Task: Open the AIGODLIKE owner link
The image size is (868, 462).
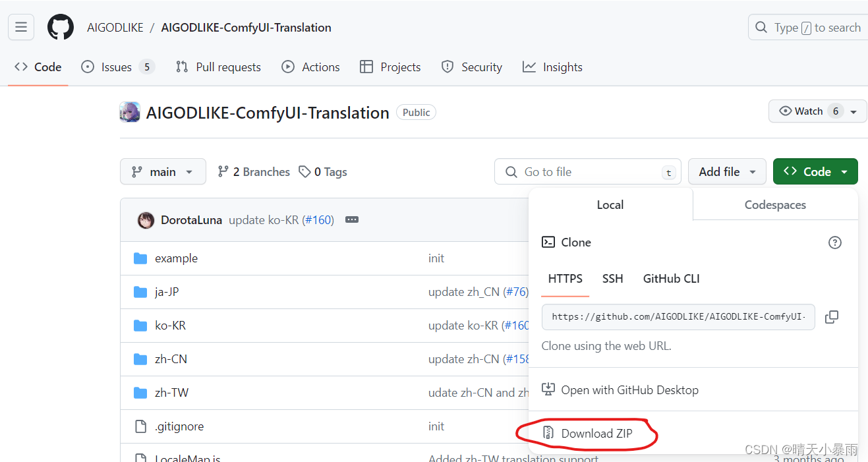Action: tap(115, 28)
